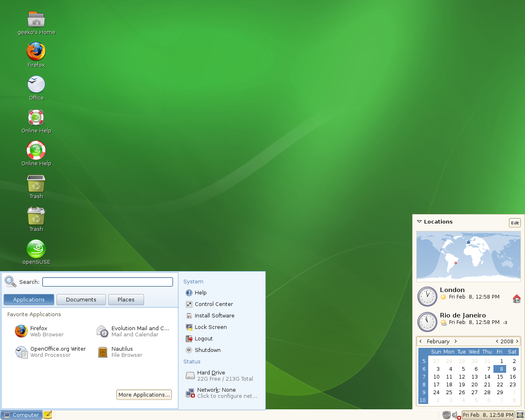
Task: Click inside the Search field
Action: [x=107, y=282]
